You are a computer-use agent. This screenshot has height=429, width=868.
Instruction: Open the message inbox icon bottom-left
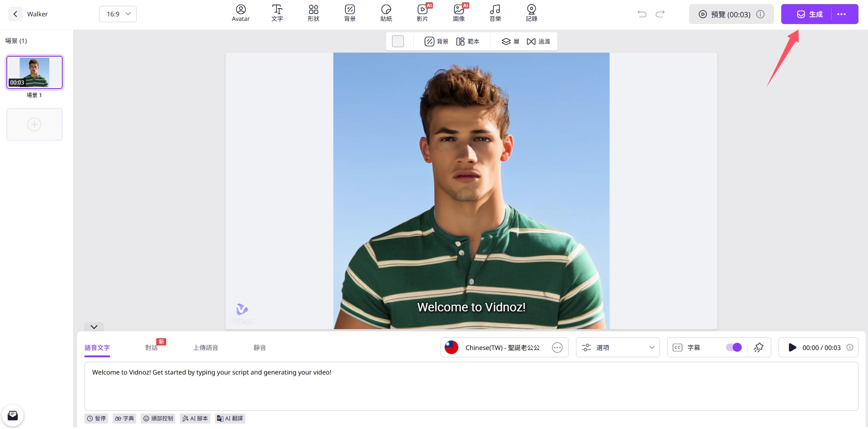click(13, 415)
